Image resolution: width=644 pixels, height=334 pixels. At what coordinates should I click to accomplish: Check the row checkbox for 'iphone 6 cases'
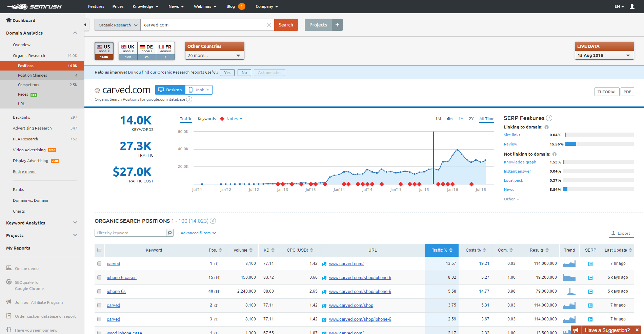tap(99, 277)
